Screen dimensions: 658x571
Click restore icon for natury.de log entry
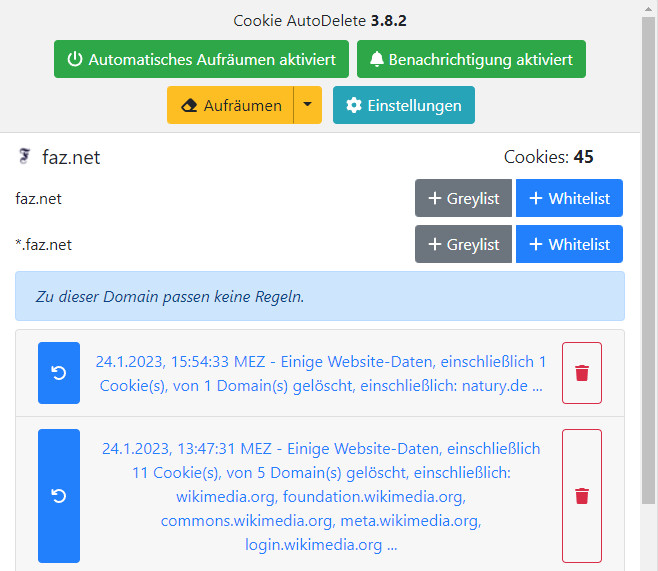click(58, 373)
